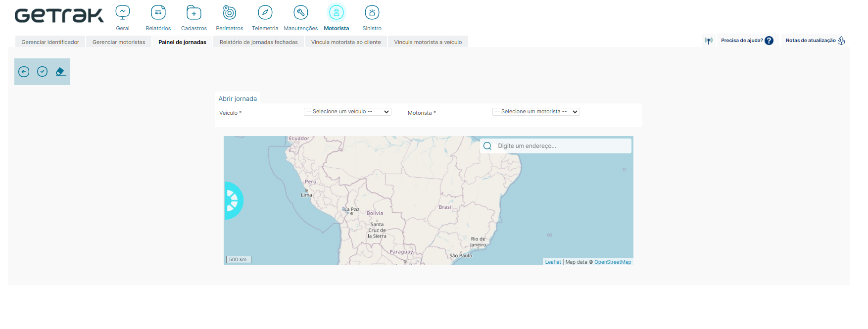
Task: Click the eraser clear-form icon
Action: click(x=60, y=72)
